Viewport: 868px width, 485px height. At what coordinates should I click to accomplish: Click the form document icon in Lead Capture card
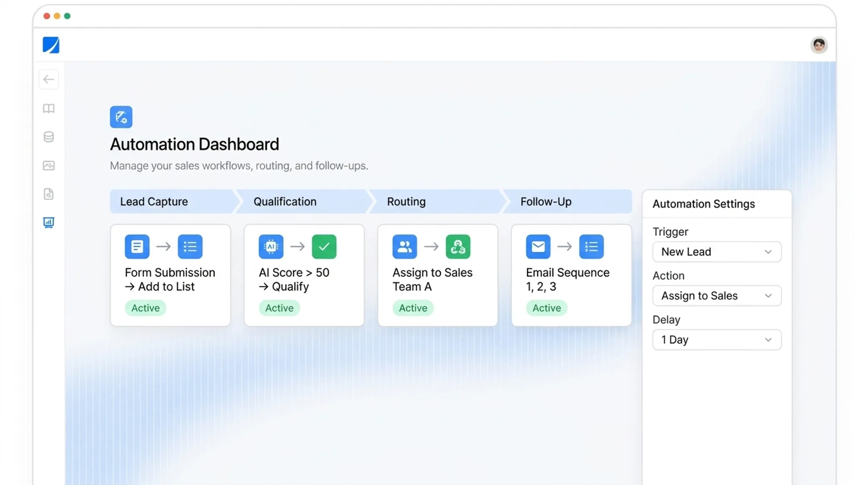pos(137,247)
